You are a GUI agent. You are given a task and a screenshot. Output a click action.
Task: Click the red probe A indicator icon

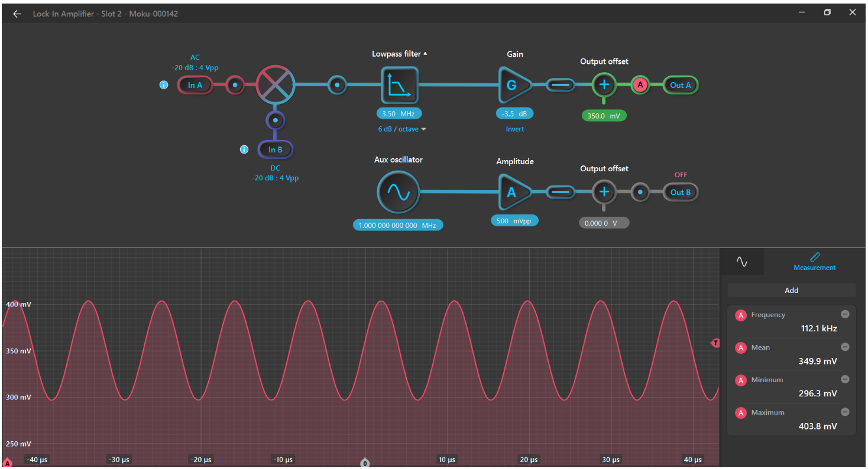(x=640, y=84)
